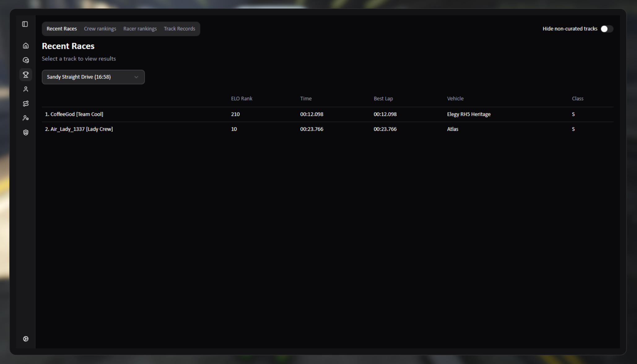Click the CoffeeGod [Team Cool] result row

click(x=74, y=114)
